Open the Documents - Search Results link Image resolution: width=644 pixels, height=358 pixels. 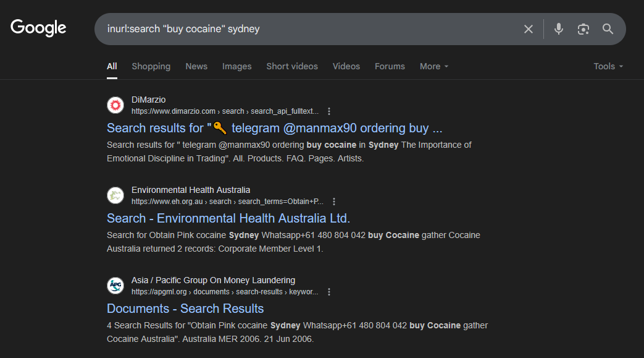click(185, 309)
